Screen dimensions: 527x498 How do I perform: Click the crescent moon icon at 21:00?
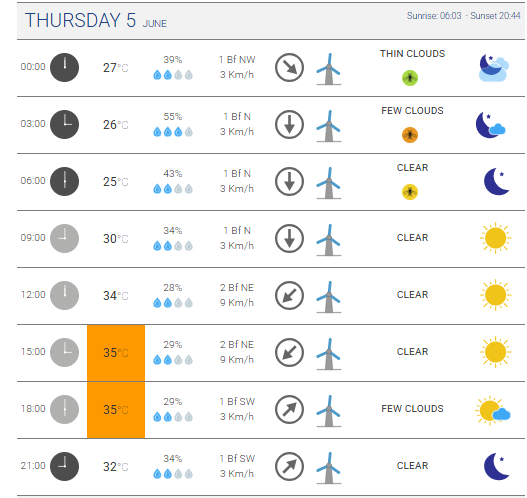coord(497,466)
